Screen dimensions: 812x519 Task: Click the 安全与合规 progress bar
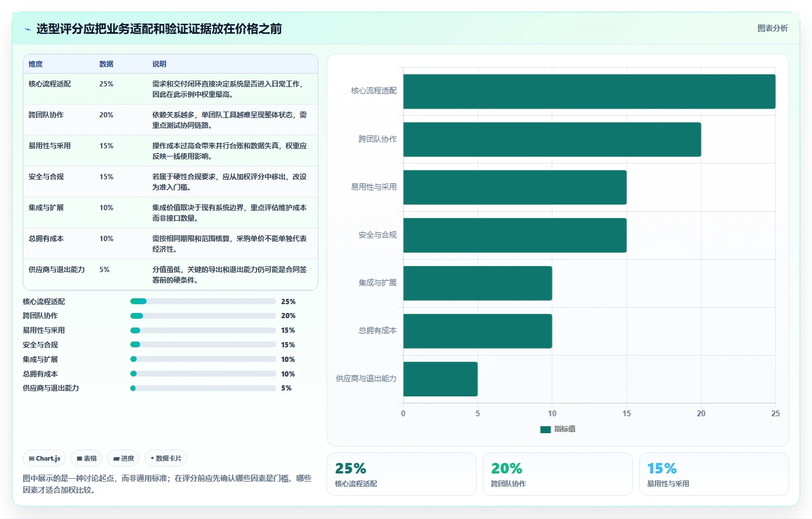203,344
